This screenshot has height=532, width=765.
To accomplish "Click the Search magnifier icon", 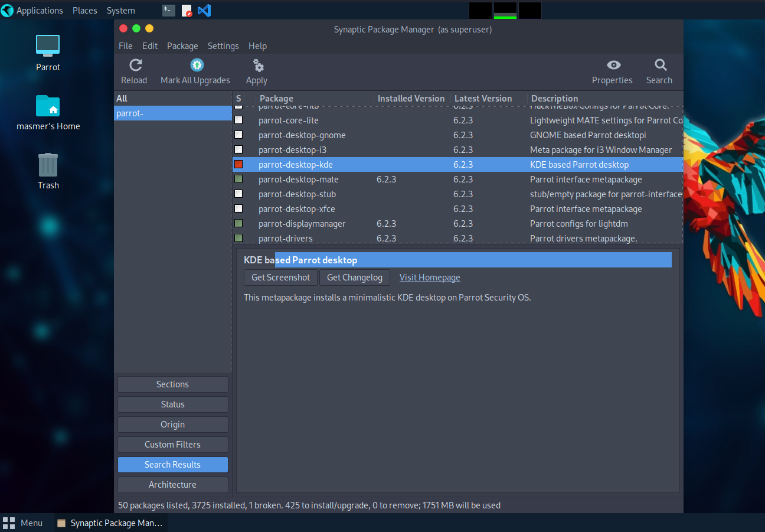I will click(x=661, y=65).
